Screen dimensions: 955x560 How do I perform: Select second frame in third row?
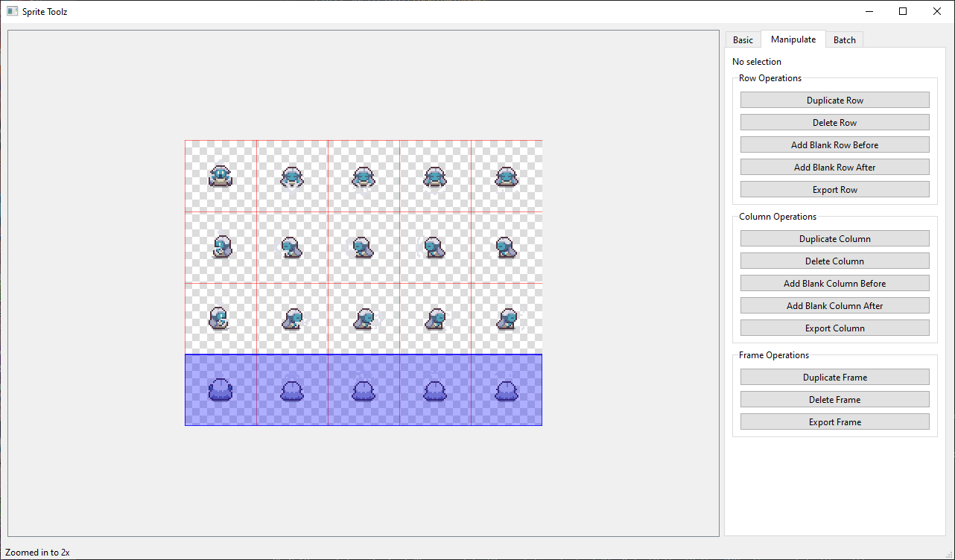click(x=292, y=319)
